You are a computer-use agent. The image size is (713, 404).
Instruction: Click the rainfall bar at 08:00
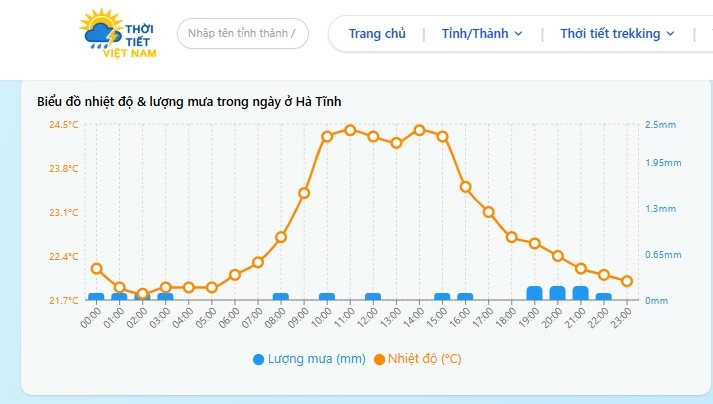pyautogui.click(x=281, y=297)
